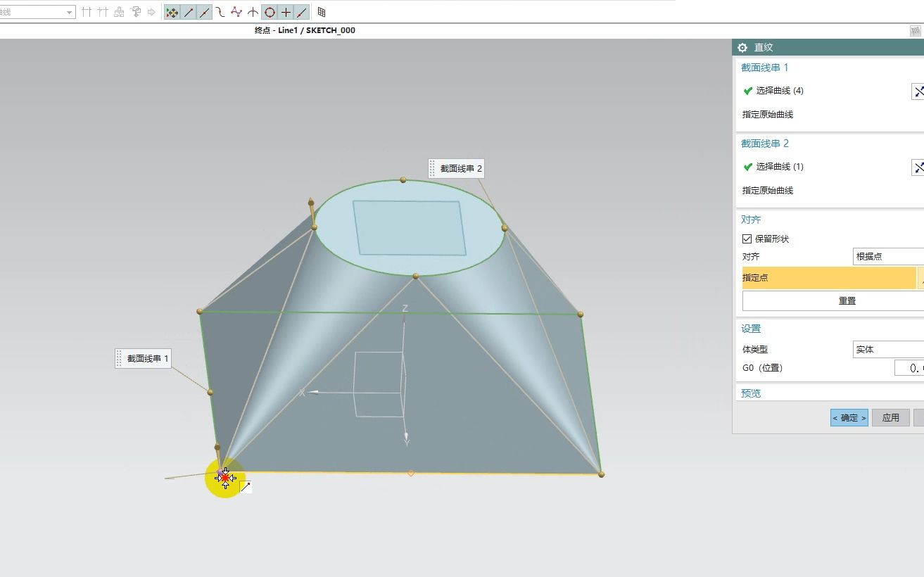Open 对齐 dropdown showing 根据点

point(889,257)
